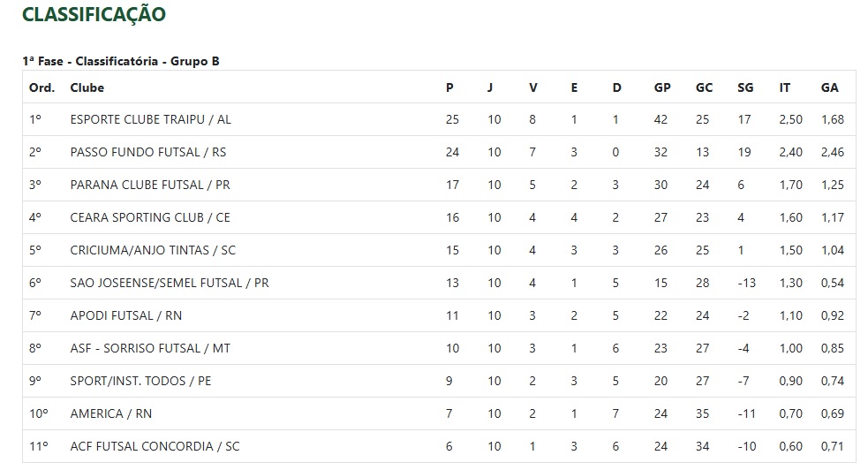Viewport: 868px width, 470px height.
Task: Click Traipu's 25 points value
Action: (x=452, y=119)
